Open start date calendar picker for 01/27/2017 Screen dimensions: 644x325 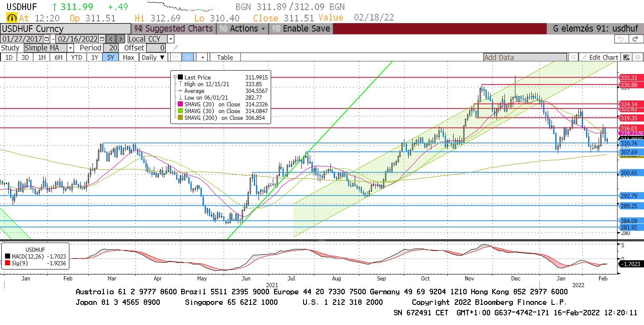coord(47,39)
